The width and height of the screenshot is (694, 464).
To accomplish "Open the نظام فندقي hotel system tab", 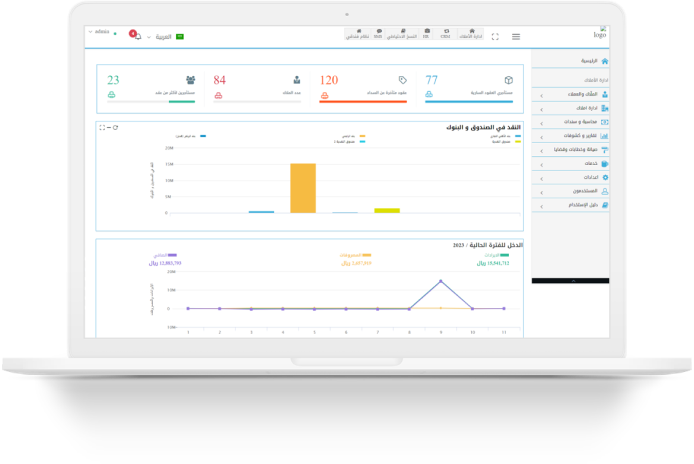I will (x=358, y=34).
